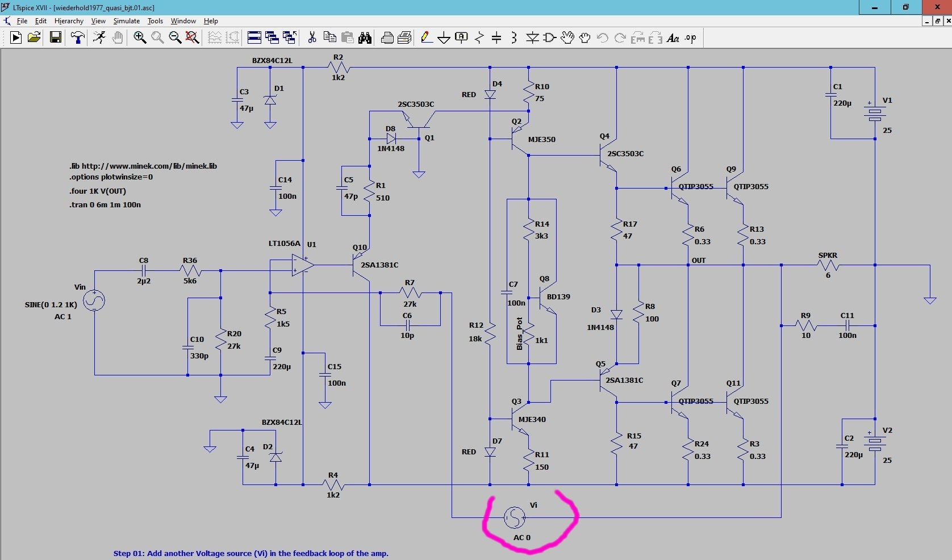Click the Vi voltage source symbol
The height and width of the screenshot is (560, 952).
pos(515,517)
